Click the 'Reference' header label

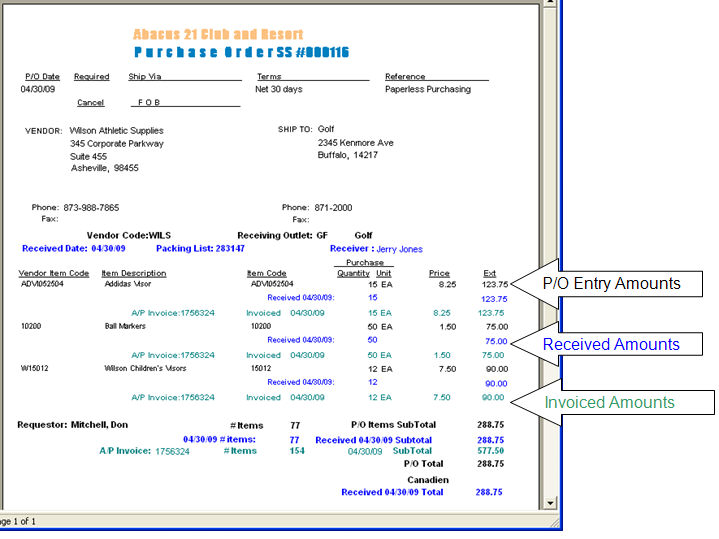(x=405, y=77)
